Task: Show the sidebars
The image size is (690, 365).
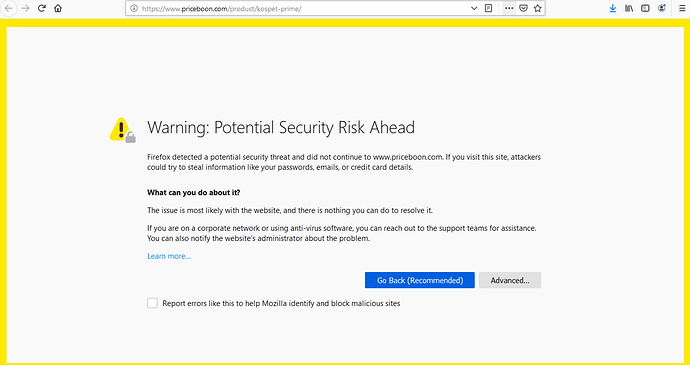Action: pos(645,8)
